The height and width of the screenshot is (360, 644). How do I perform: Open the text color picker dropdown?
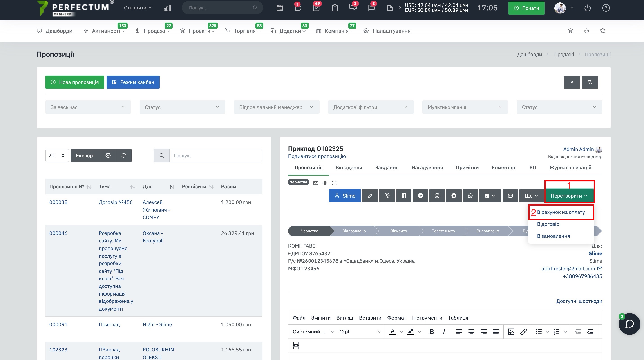coord(401,332)
